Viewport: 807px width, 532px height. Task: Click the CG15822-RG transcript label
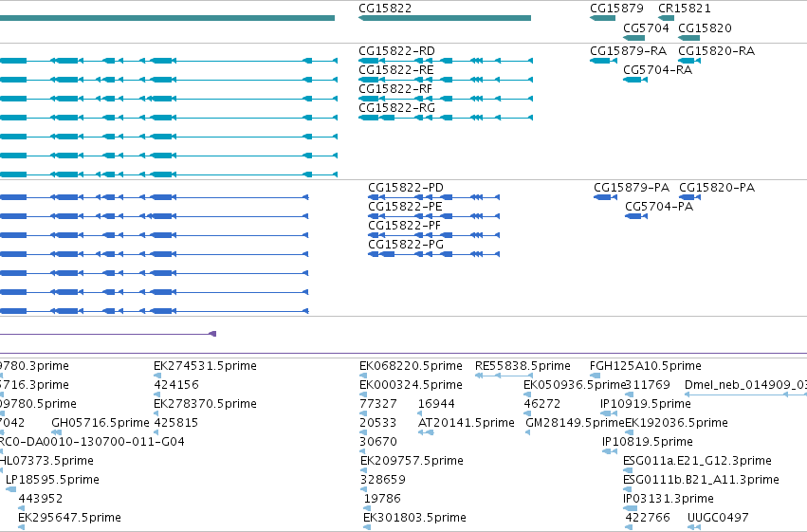pyautogui.click(x=396, y=108)
